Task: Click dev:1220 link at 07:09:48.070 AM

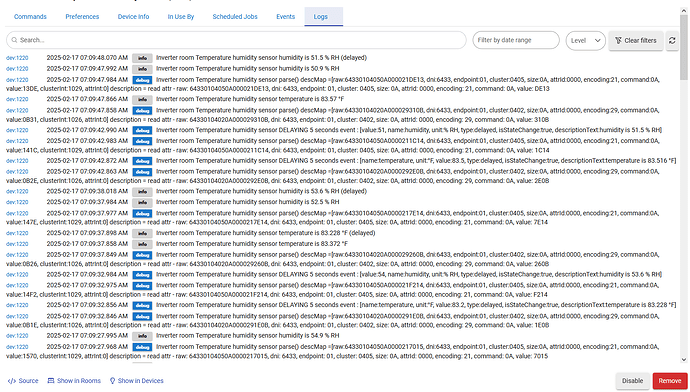Action: [17, 58]
